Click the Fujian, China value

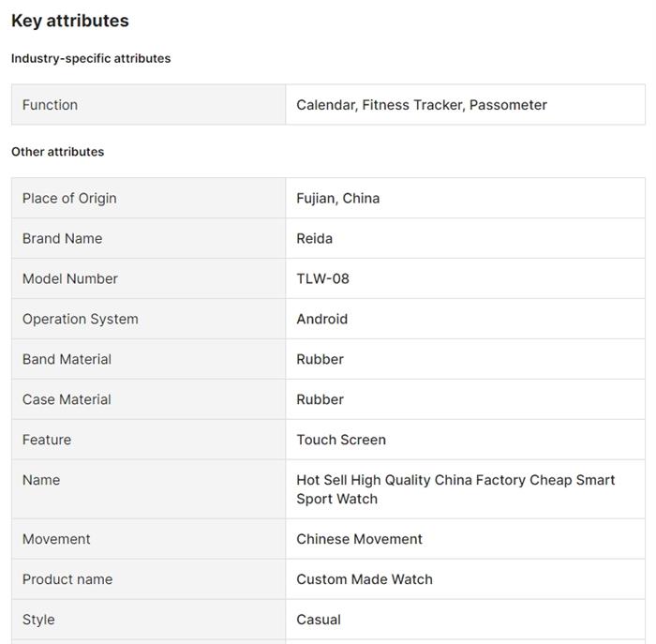coord(338,198)
